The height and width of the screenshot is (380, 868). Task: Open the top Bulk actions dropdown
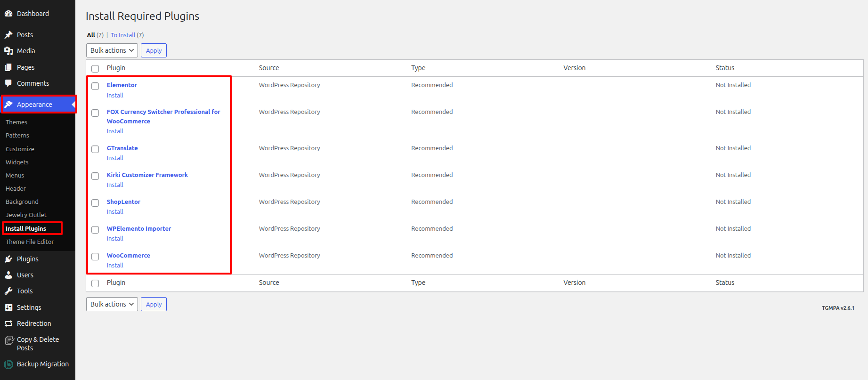point(112,50)
